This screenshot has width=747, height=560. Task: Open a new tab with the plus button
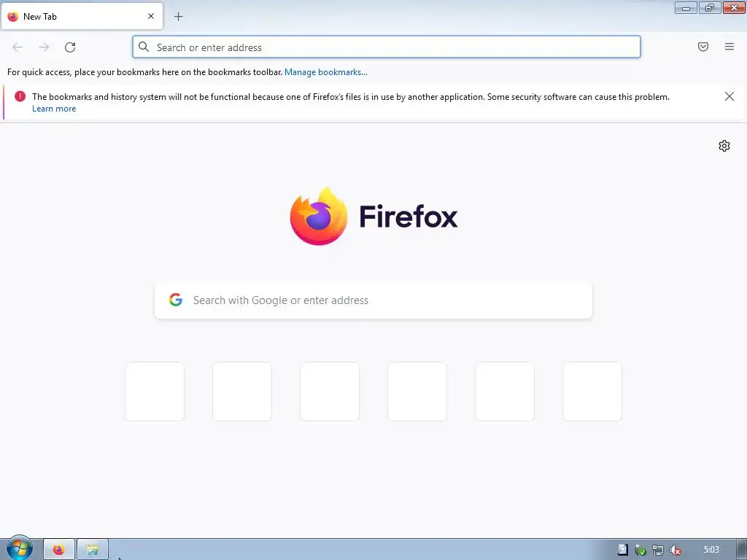click(x=178, y=17)
